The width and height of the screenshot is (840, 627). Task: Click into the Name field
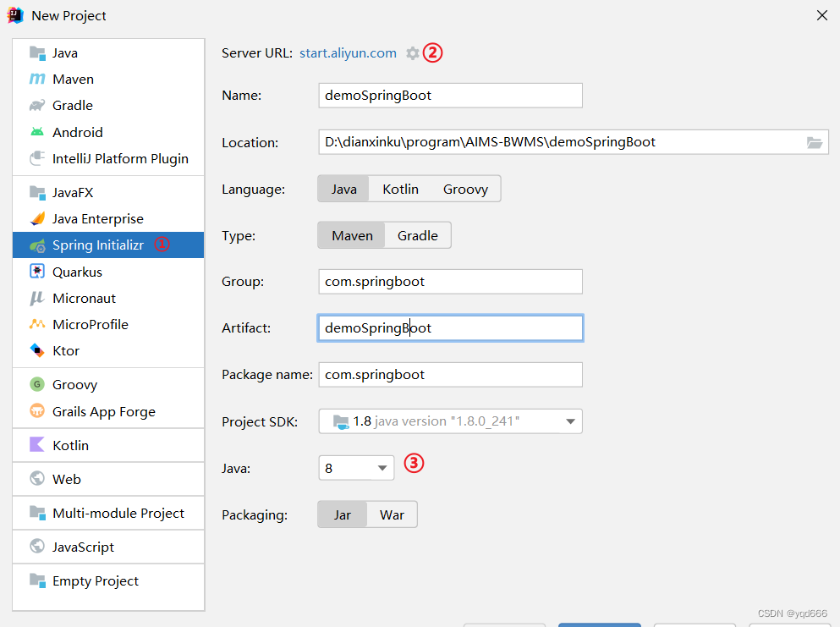tap(451, 96)
